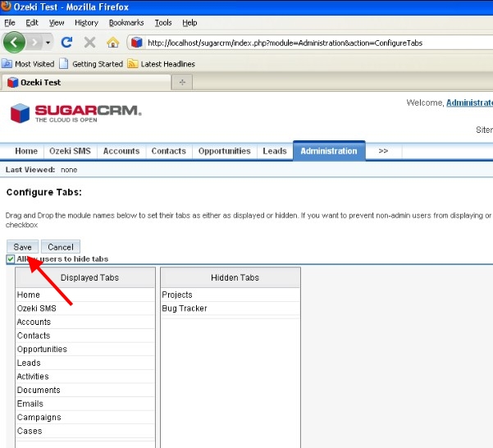
Task: Select Contacts in Displayed Tabs list
Action: (85, 336)
